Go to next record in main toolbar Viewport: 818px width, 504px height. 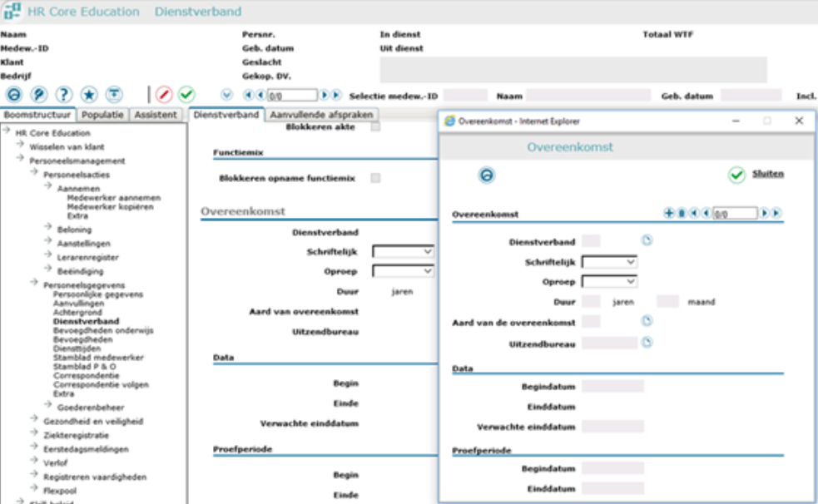(x=324, y=95)
